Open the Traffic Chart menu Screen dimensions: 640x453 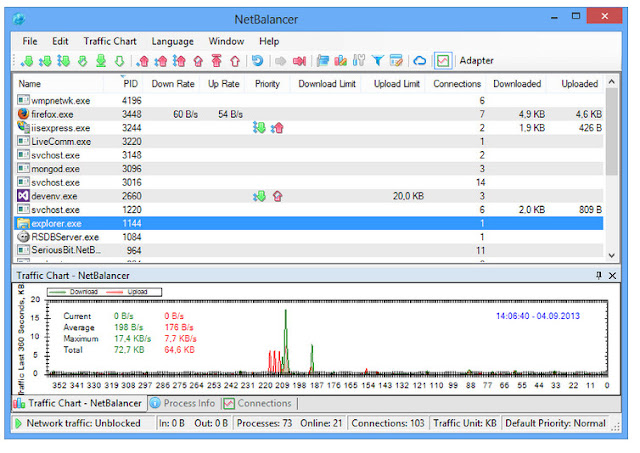(x=110, y=41)
